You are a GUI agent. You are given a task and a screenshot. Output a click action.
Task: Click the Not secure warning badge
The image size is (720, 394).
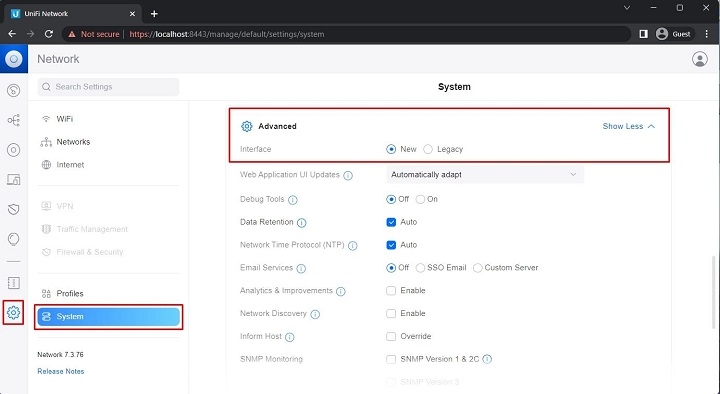click(x=94, y=34)
